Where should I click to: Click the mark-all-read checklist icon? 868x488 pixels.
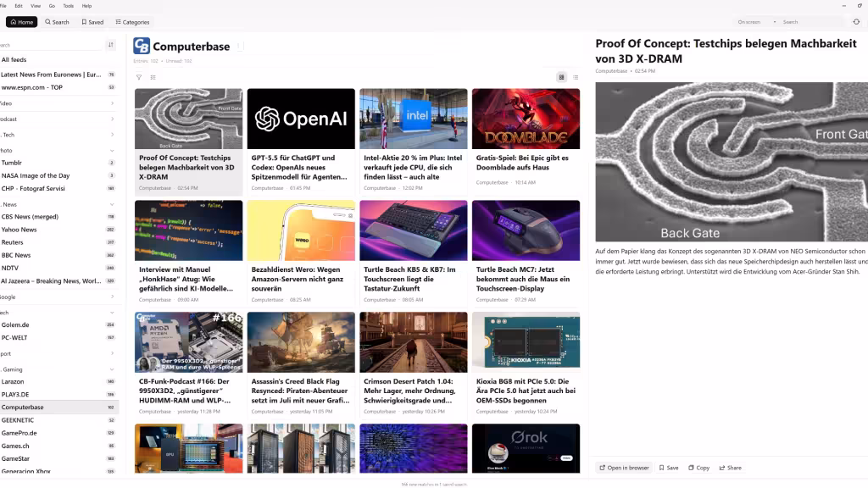click(x=153, y=77)
